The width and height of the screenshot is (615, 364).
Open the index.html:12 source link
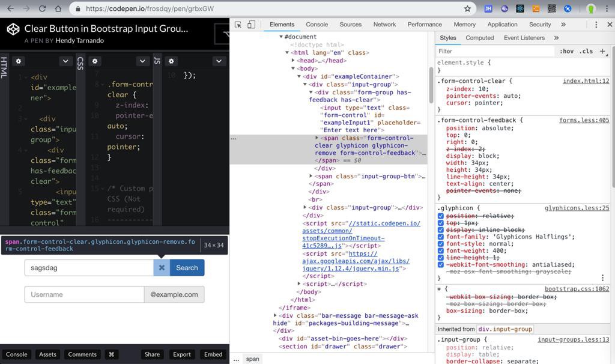coord(586,81)
